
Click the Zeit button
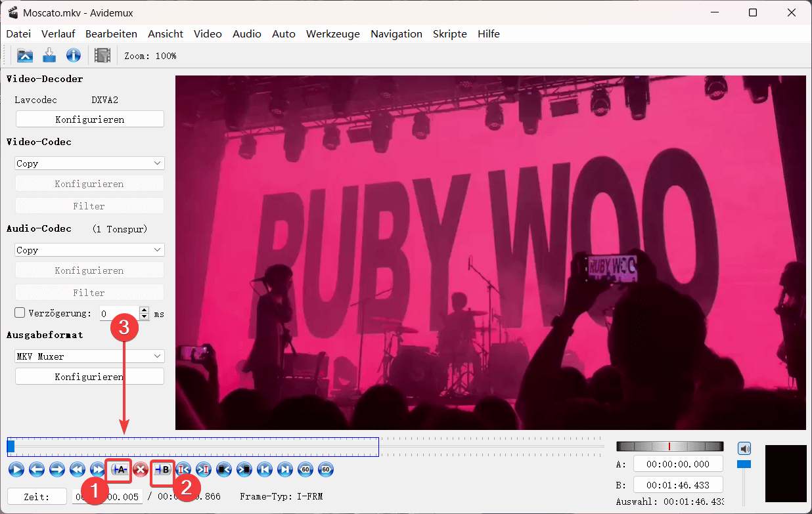37,496
